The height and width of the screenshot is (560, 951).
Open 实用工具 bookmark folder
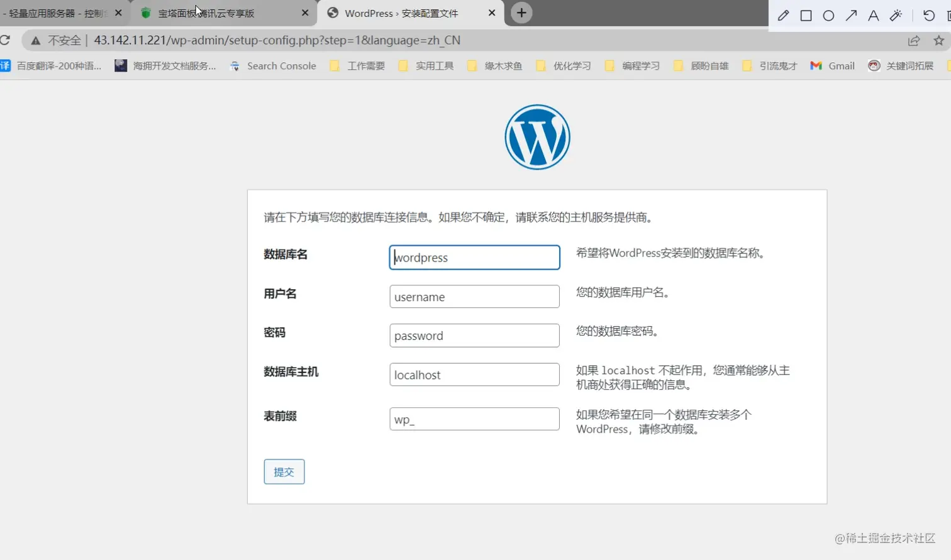pos(426,65)
